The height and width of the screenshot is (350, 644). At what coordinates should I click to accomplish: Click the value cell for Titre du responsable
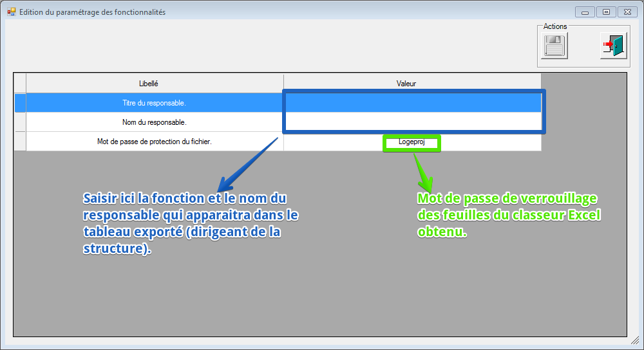click(x=412, y=103)
